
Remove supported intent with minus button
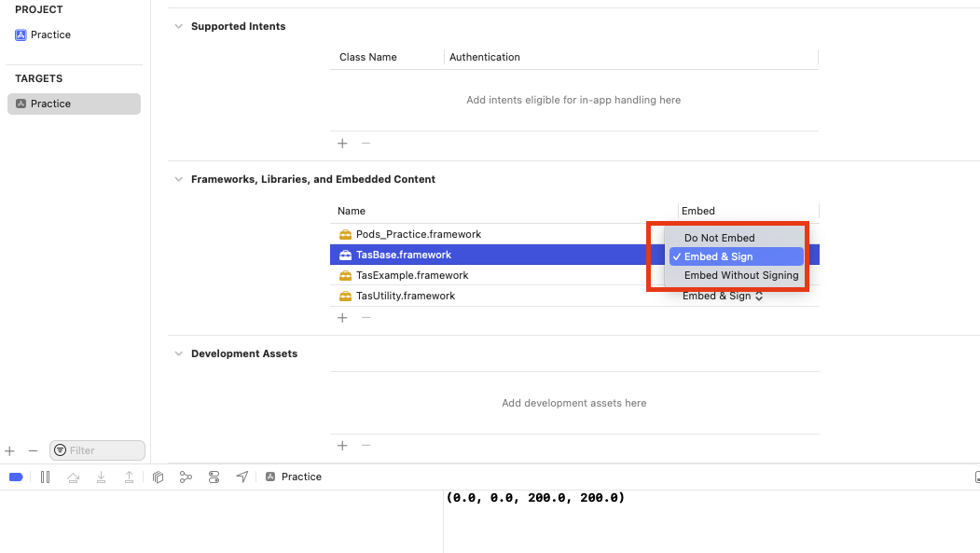[366, 144]
